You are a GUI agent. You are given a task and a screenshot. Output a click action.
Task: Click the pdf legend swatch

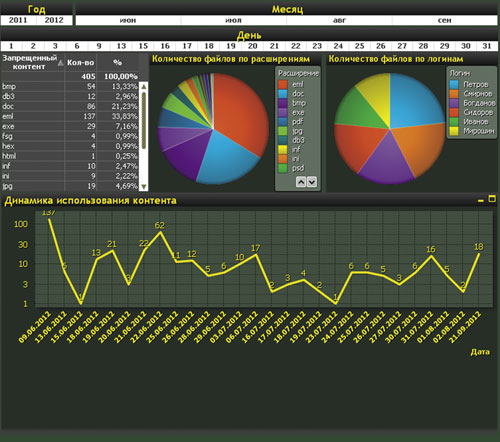point(283,122)
